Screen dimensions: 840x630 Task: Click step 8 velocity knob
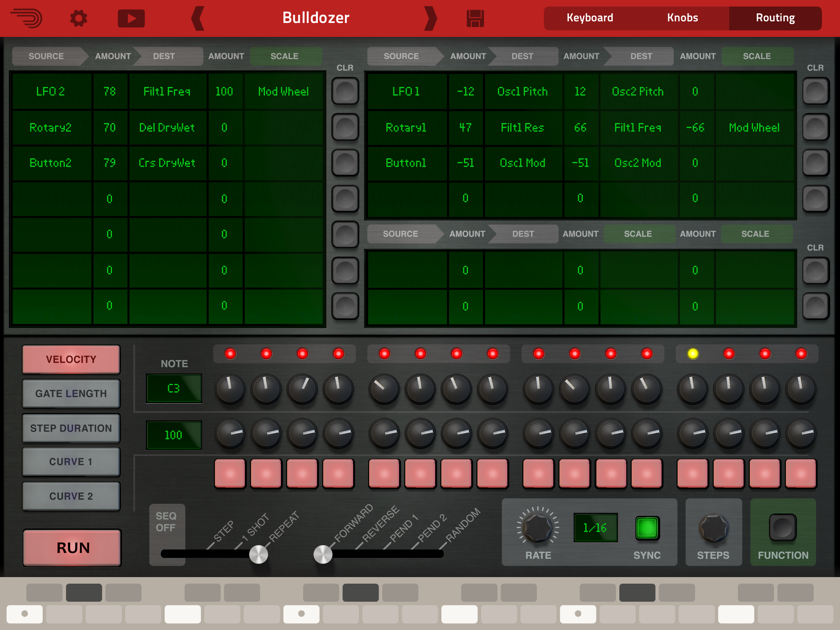coord(493,434)
